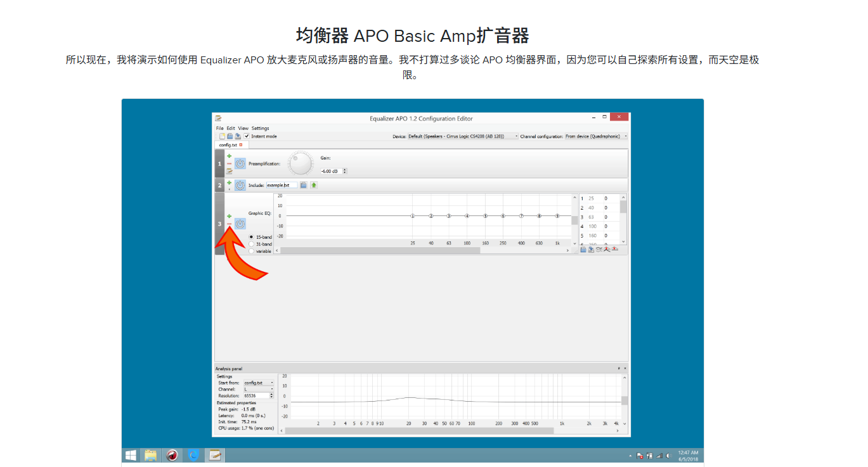Toggle the Preamplification power button
This screenshot has height=467, width=868.
pos(240,163)
